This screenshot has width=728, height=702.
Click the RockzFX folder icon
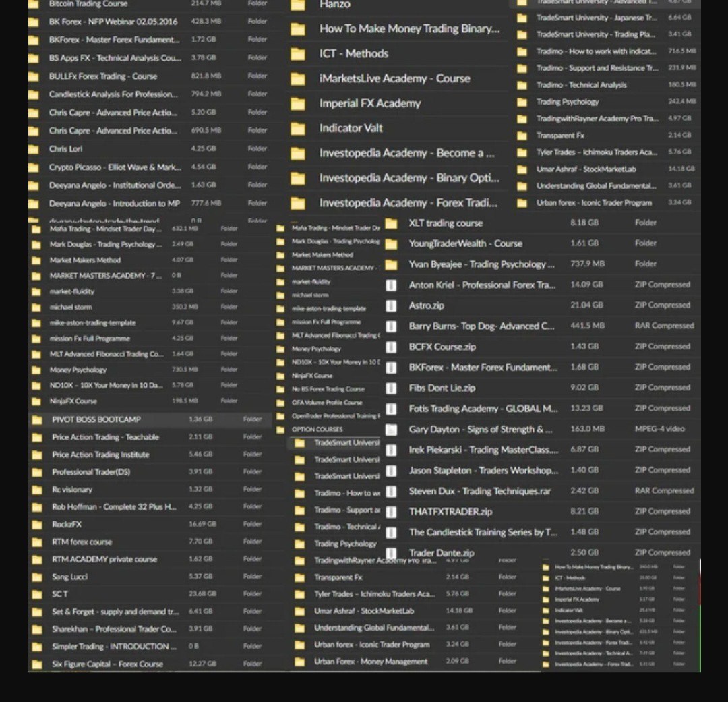(38, 525)
